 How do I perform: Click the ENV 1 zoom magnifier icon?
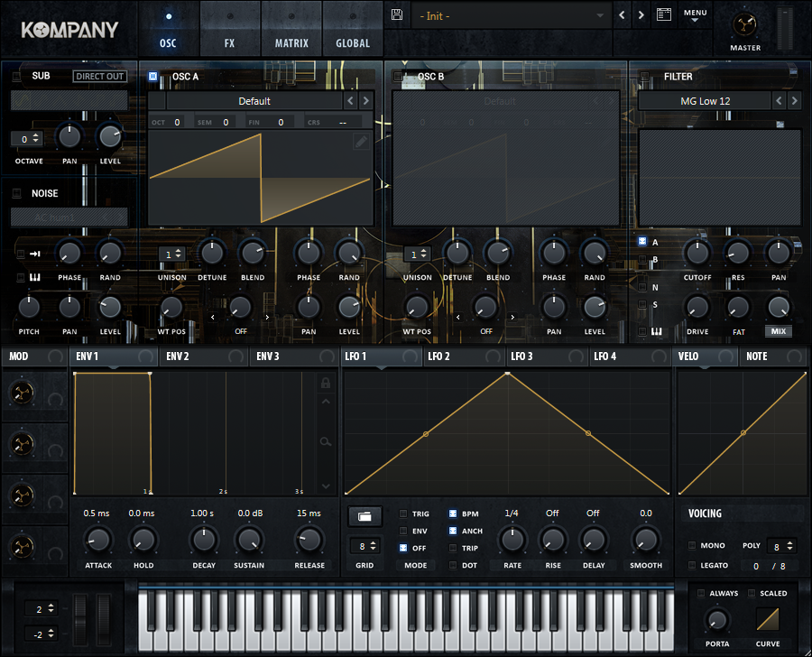[x=326, y=442]
